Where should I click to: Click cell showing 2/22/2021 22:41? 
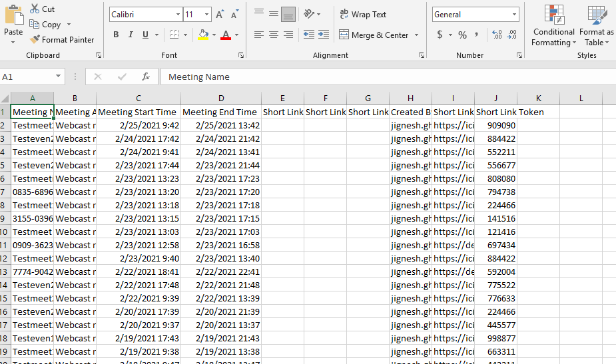click(x=221, y=272)
